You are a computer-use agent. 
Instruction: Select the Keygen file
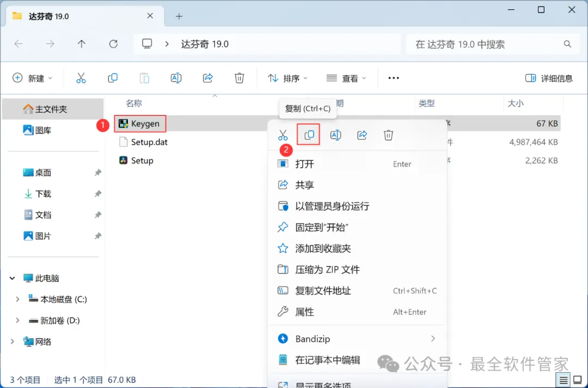point(139,124)
